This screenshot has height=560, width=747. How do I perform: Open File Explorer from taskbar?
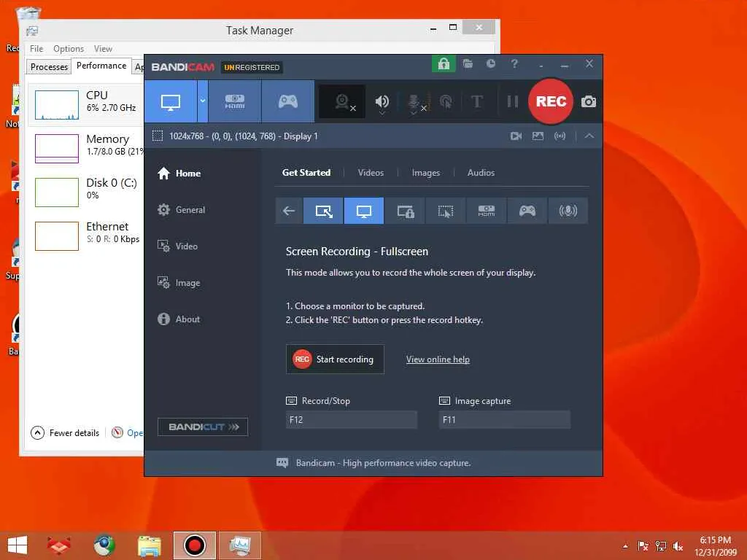tap(149, 545)
